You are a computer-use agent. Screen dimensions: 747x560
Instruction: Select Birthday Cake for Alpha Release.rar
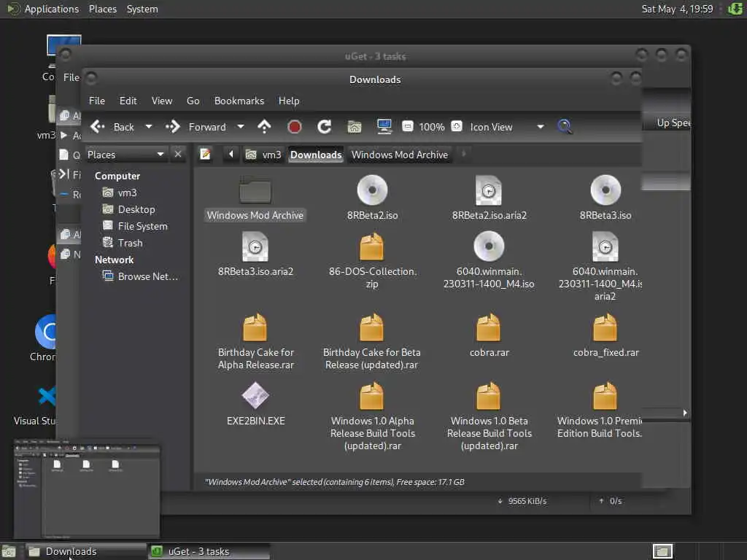click(x=255, y=341)
